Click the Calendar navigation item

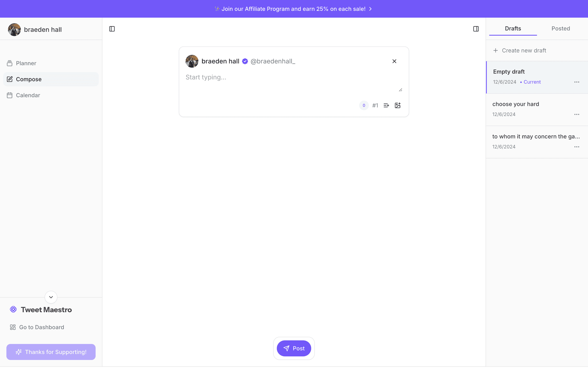28,95
